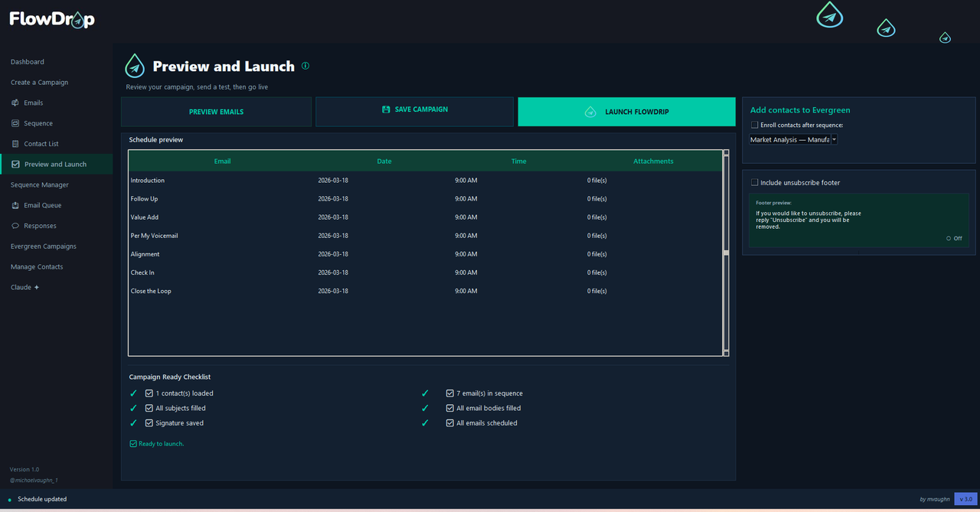
Task: Click the Date column header
Action: (384, 161)
